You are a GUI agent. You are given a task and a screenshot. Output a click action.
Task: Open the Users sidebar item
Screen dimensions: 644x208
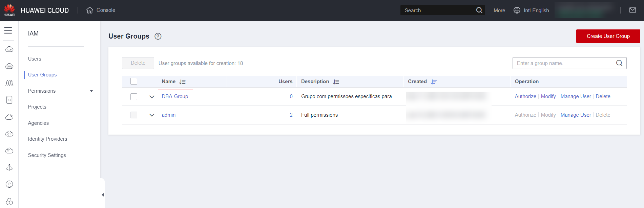(35, 59)
